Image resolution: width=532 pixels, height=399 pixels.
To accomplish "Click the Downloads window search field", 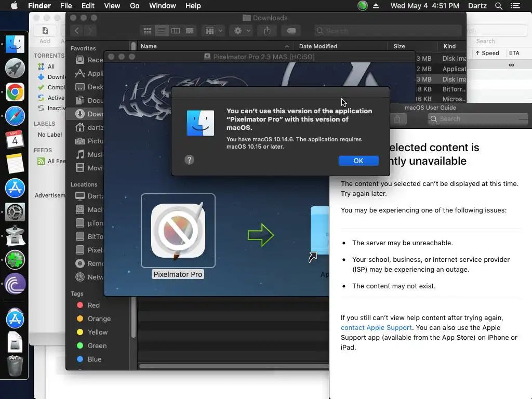I will 388,31.
